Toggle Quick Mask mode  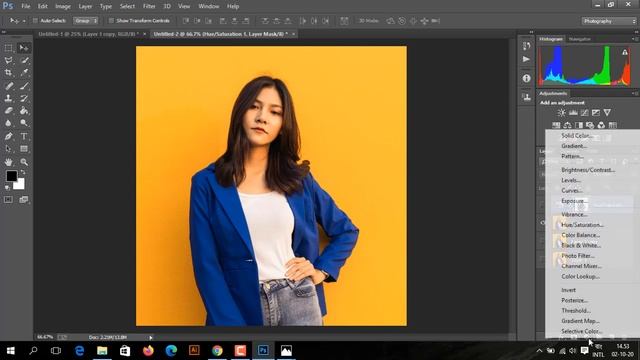coord(8,200)
